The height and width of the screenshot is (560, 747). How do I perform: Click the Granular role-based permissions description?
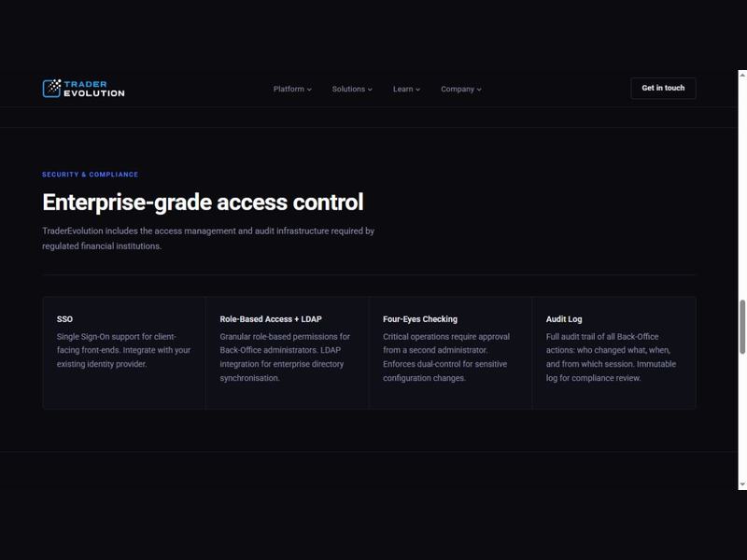point(285,357)
